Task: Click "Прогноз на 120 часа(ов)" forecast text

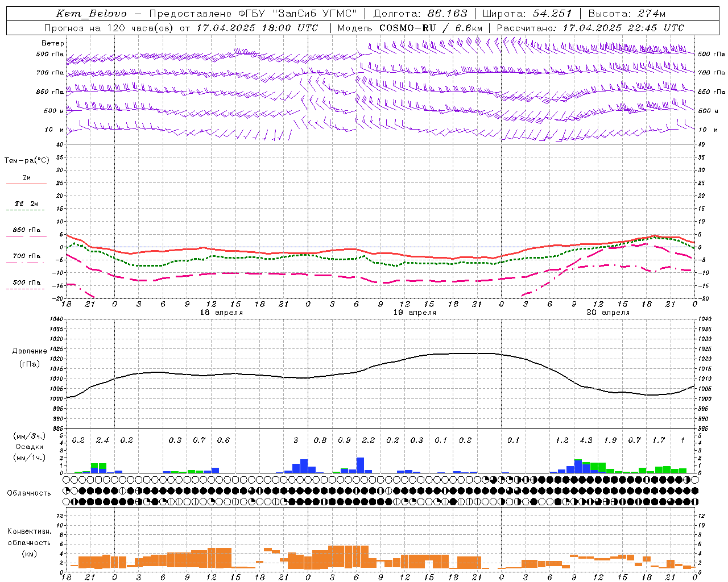Action: [x=109, y=28]
